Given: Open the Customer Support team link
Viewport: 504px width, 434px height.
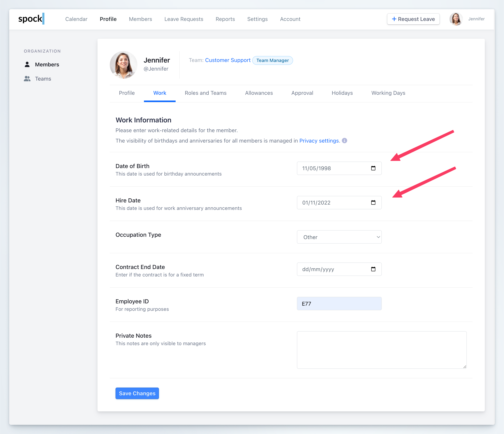Looking at the screenshot, I should 228,60.
